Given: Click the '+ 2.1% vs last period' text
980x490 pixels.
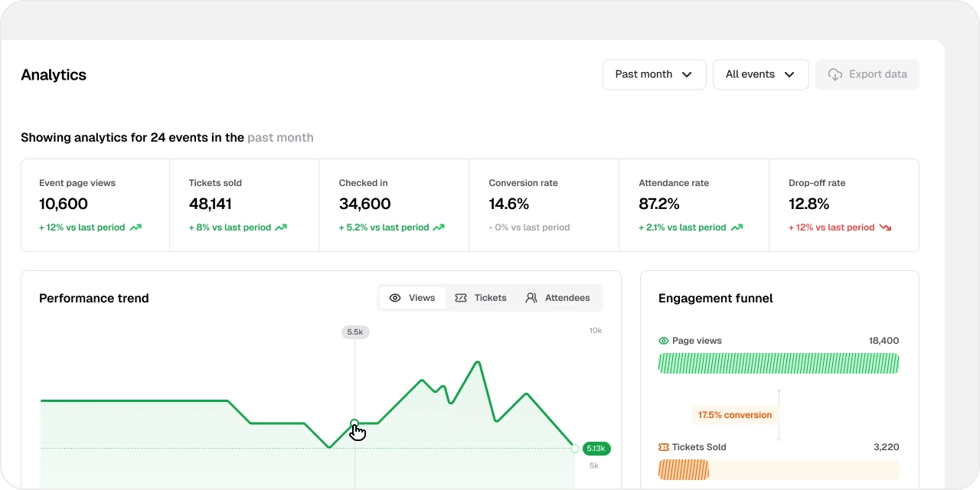Looking at the screenshot, I should click(682, 227).
